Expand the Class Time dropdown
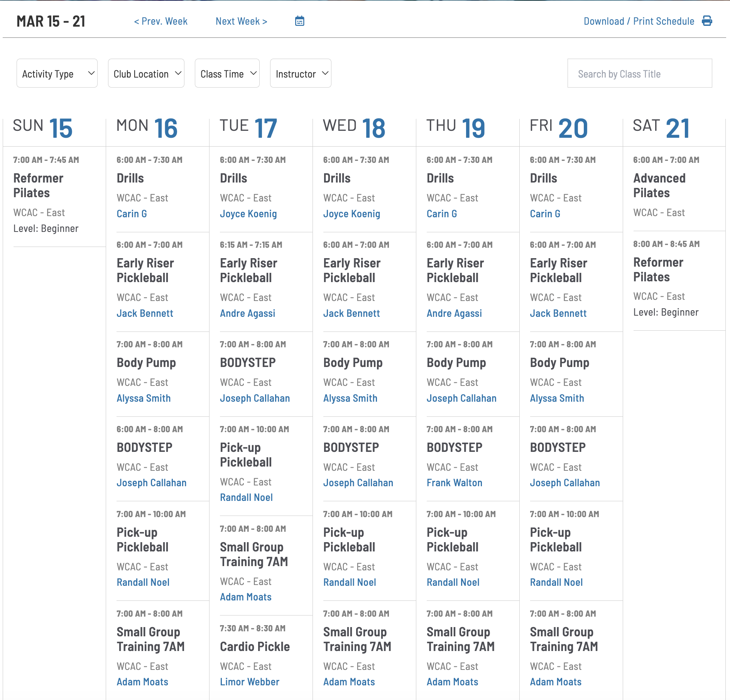The height and width of the screenshot is (700, 730). [227, 73]
